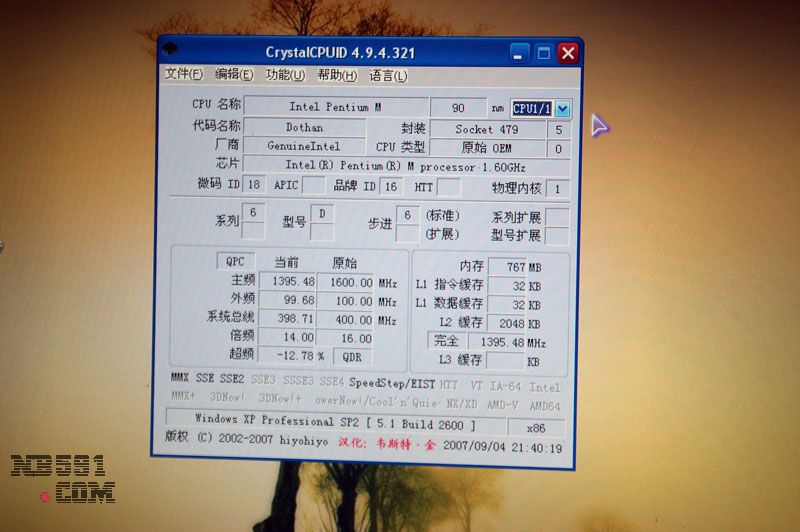Screen dimensions: 800x532
Task: Click the current multiplier 14.00 value
Action: pyautogui.click(x=288, y=337)
